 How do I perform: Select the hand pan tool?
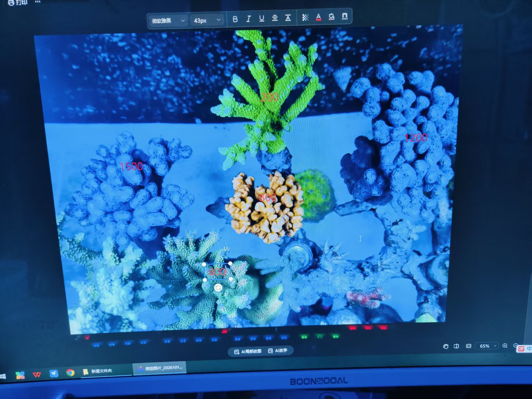pos(446,346)
